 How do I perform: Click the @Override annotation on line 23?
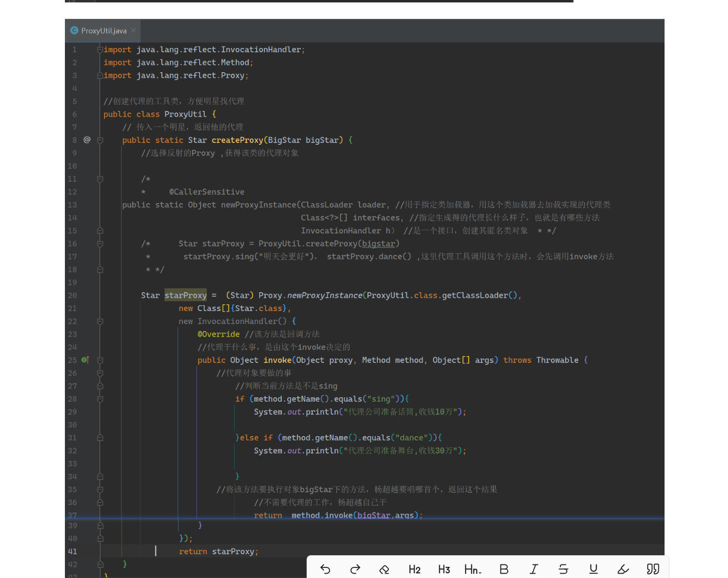tap(218, 334)
